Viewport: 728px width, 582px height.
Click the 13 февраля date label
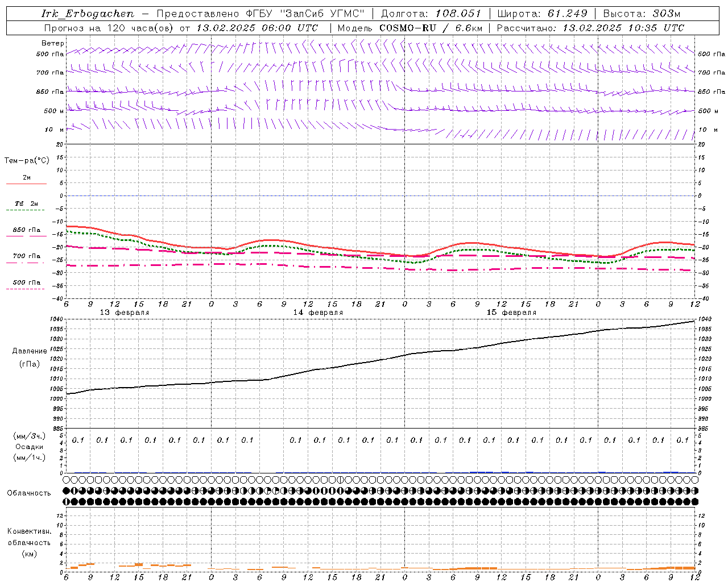pos(125,313)
